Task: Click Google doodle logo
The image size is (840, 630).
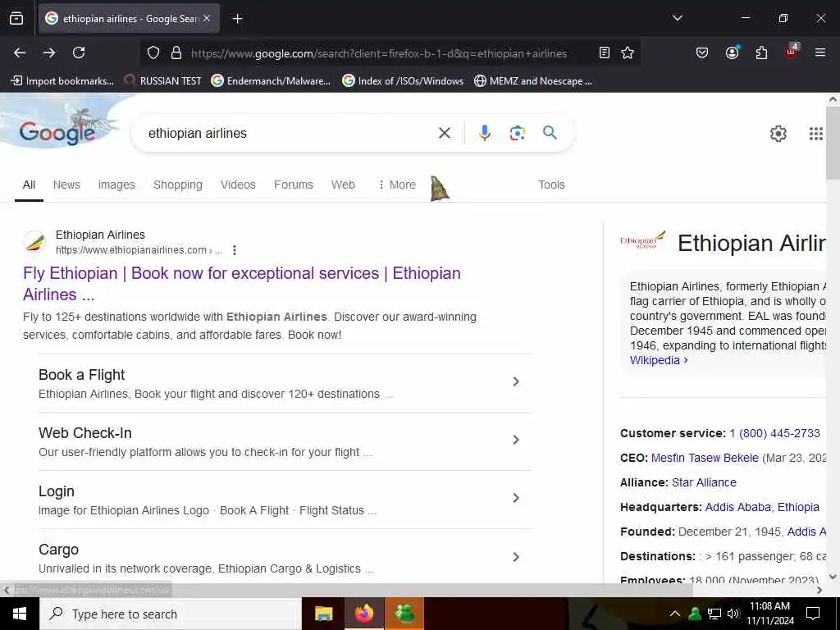Action: click(57, 132)
